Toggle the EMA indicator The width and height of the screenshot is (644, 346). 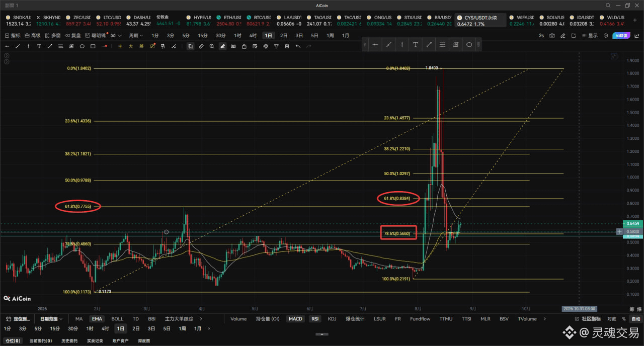click(97, 319)
